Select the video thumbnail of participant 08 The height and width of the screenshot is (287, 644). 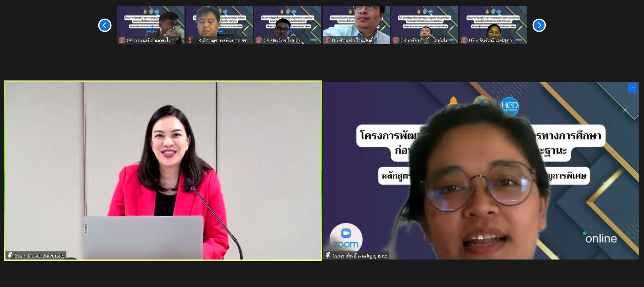pos(288,25)
